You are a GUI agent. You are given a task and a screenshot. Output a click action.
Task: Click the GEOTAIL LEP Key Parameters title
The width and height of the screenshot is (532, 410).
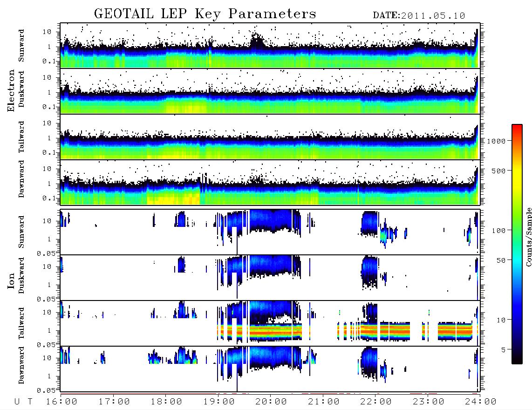[x=205, y=14]
